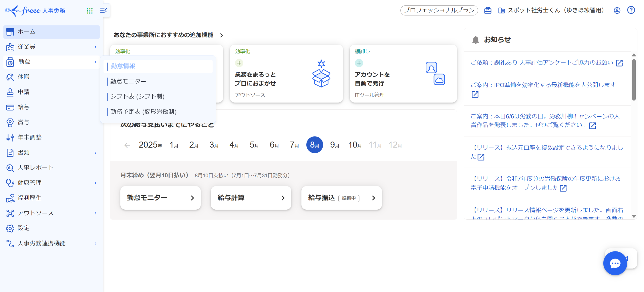
Task: Collapse the sidebar with the menu toggle icon
Action: [x=103, y=10]
